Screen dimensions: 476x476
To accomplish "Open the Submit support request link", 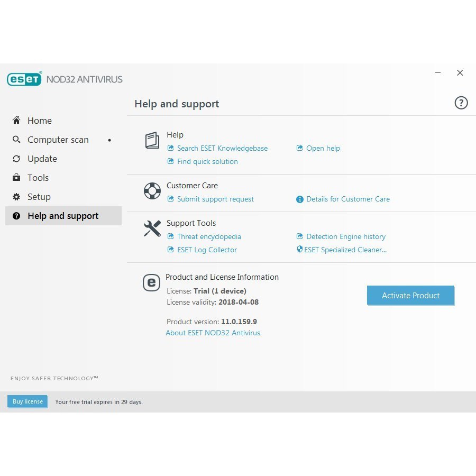I will (x=215, y=199).
